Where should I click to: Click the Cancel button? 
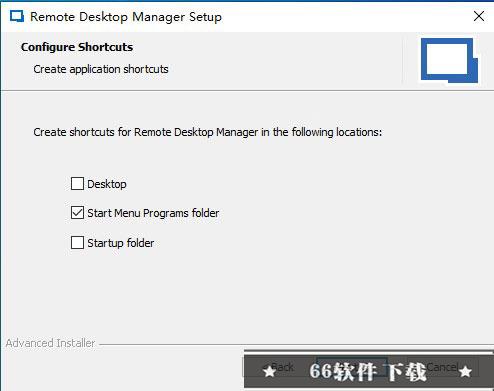443,367
